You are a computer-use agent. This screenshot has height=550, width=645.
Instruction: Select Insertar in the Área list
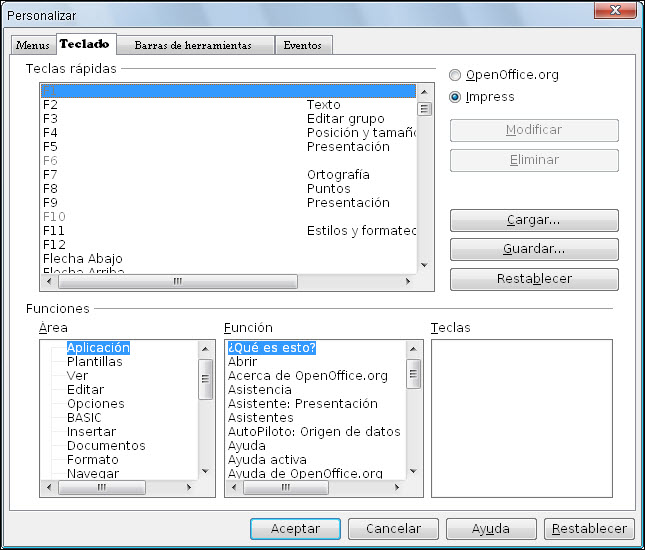pyautogui.click(x=91, y=432)
